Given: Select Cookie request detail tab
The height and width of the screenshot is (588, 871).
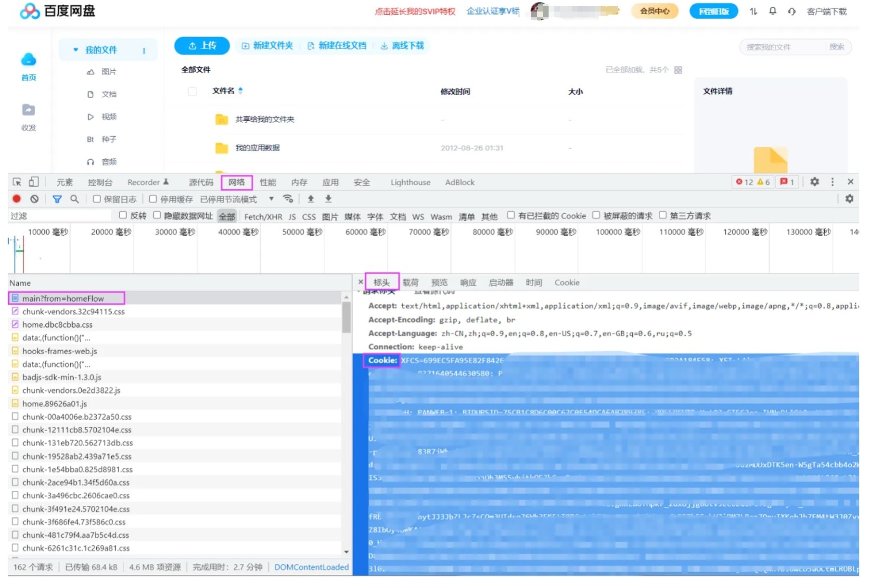Looking at the screenshot, I should [567, 282].
